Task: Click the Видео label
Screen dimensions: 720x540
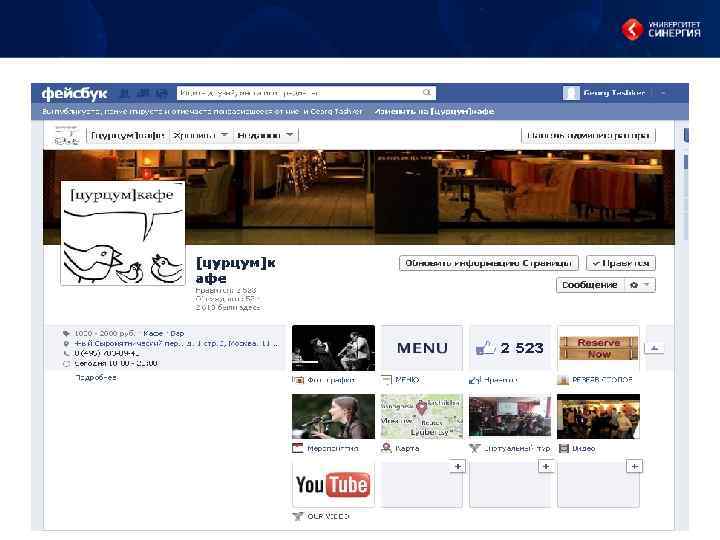Action: 584,449
